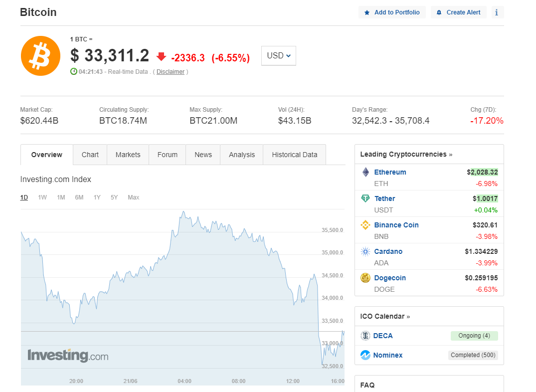Open the Tether link

[384, 198]
